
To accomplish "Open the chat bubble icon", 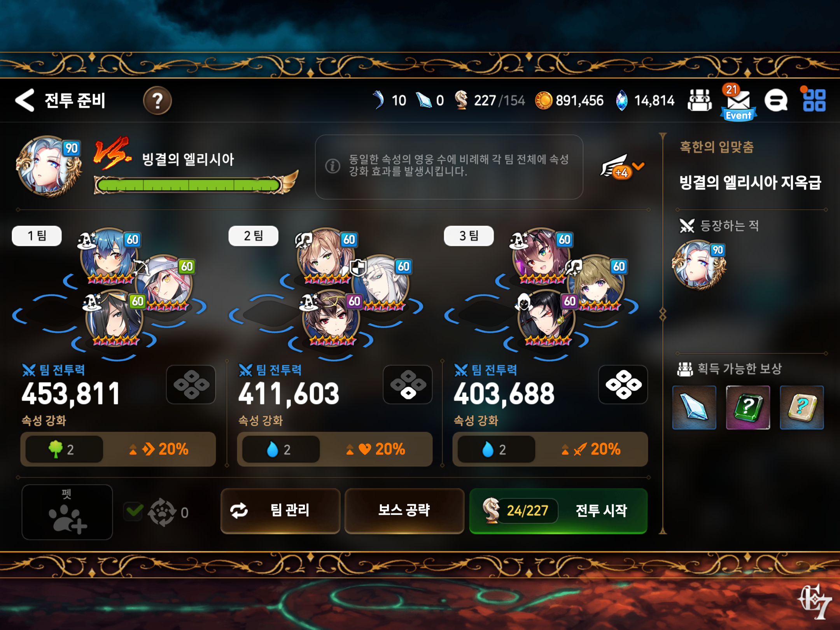I will [x=776, y=101].
